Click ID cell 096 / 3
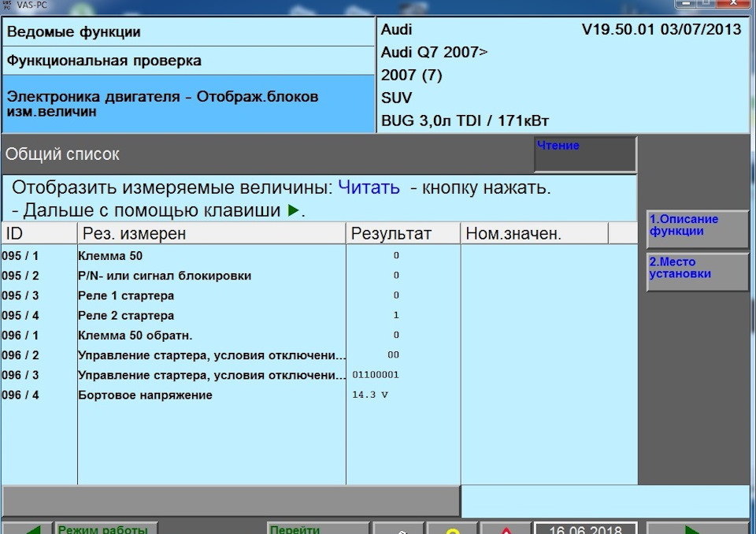The width and height of the screenshot is (756, 534). [x=20, y=375]
